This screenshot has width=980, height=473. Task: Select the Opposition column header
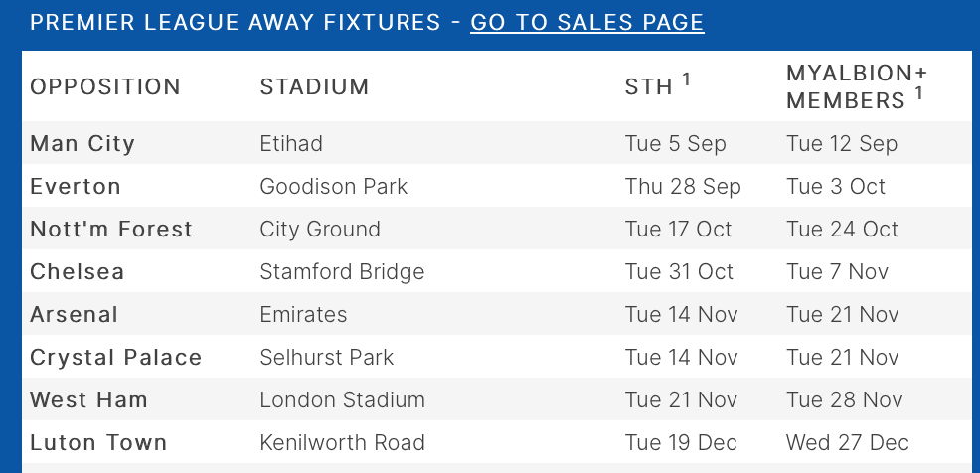tap(105, 86)
